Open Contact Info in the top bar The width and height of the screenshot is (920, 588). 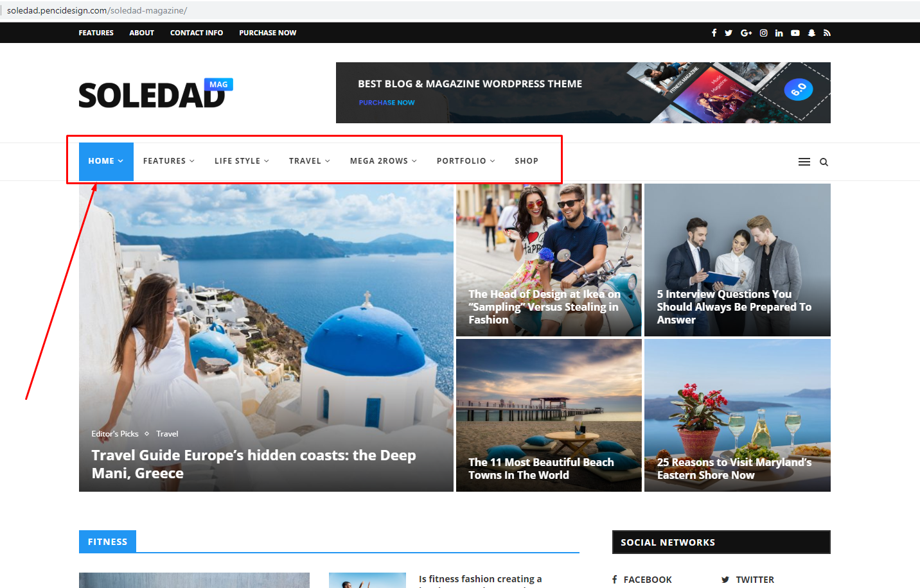pos(197,33)
